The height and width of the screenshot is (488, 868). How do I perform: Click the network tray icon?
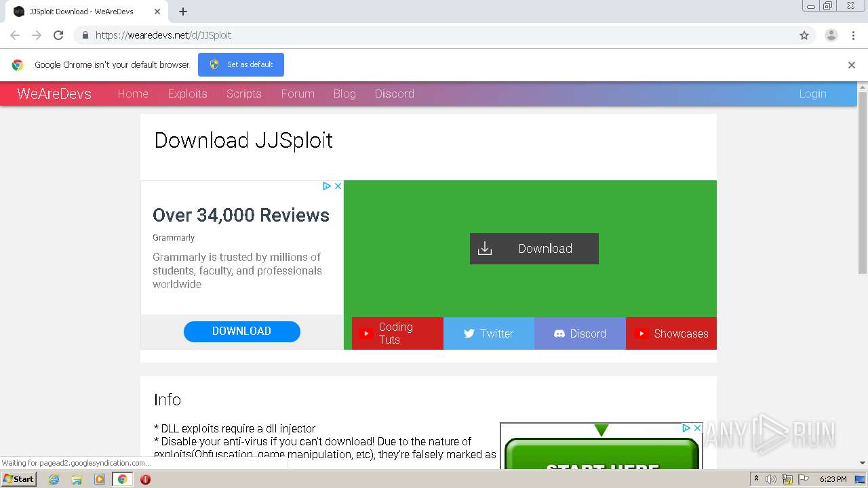[x=787, y=479]
